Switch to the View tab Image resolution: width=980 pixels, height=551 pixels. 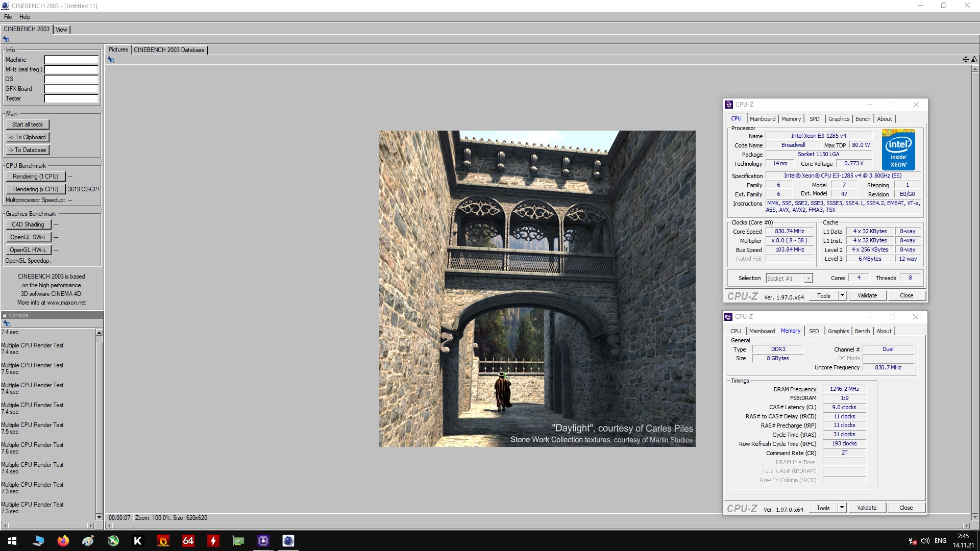61,30
